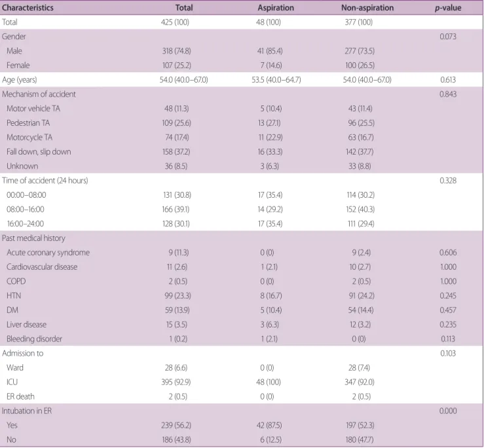Click the 'Female' row label
The image size is (484, 448).
click(x=18, y=65)
